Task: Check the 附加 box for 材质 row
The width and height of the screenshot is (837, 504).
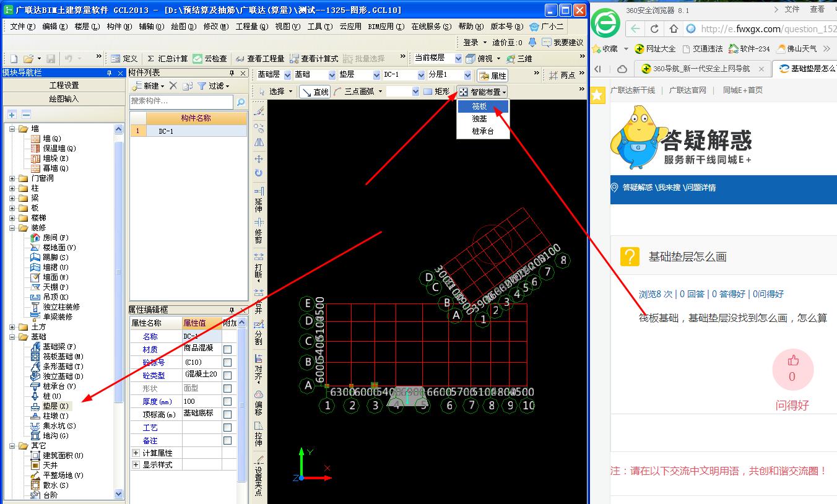Action: pos(228,349)
